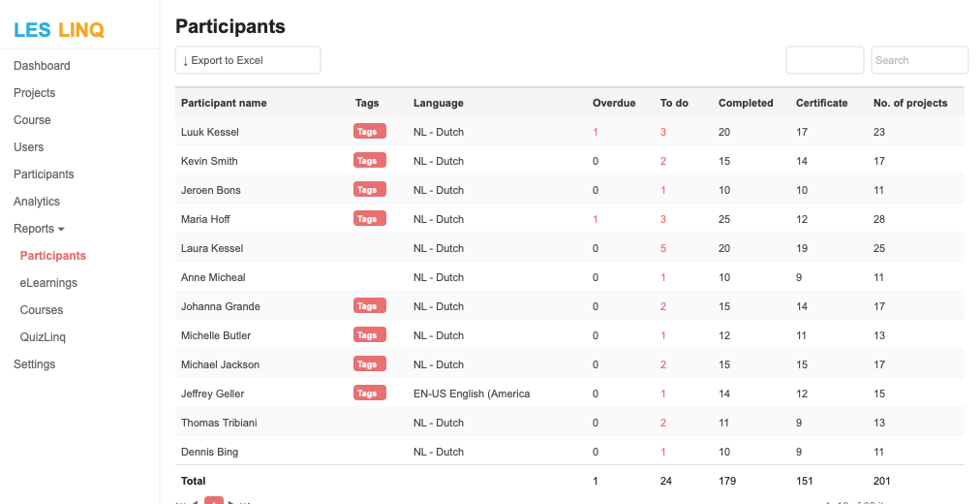
Task: Click the LES LINQ logo
Action: [x=59, y=29]
